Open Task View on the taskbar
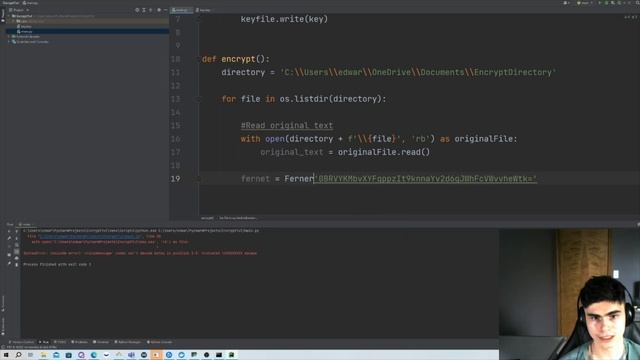This screenshot has width=640, height=360. tap(31, 355)
